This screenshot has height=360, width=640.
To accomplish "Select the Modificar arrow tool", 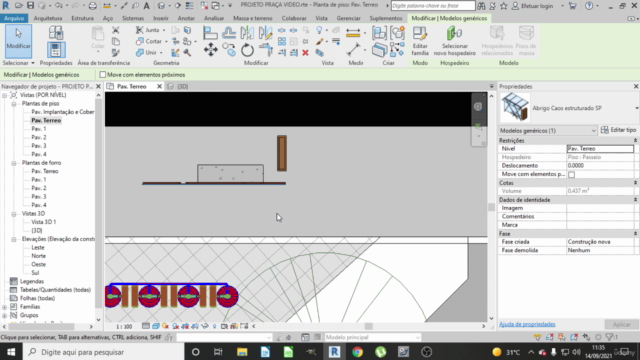I will 18,41.
